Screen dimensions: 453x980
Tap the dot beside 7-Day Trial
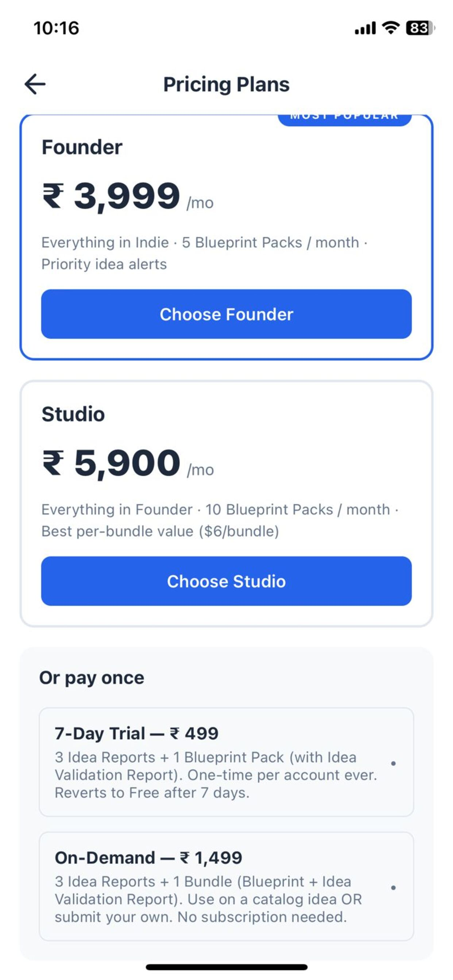click(393, 763)
